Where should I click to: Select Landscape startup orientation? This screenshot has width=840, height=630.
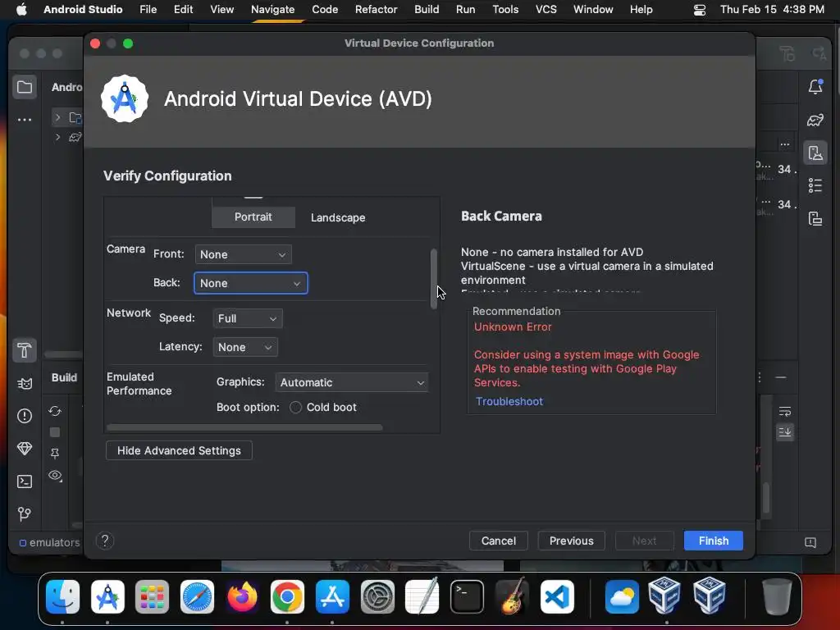(x=338, y=217)
